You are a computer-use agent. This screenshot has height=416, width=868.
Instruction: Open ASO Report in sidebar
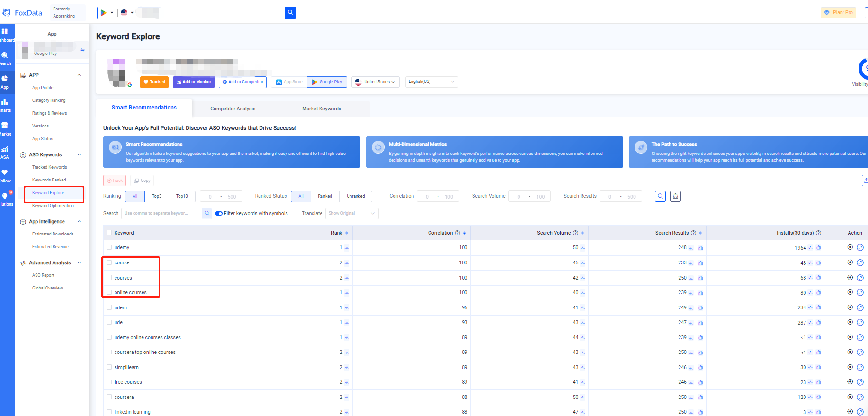43,275
